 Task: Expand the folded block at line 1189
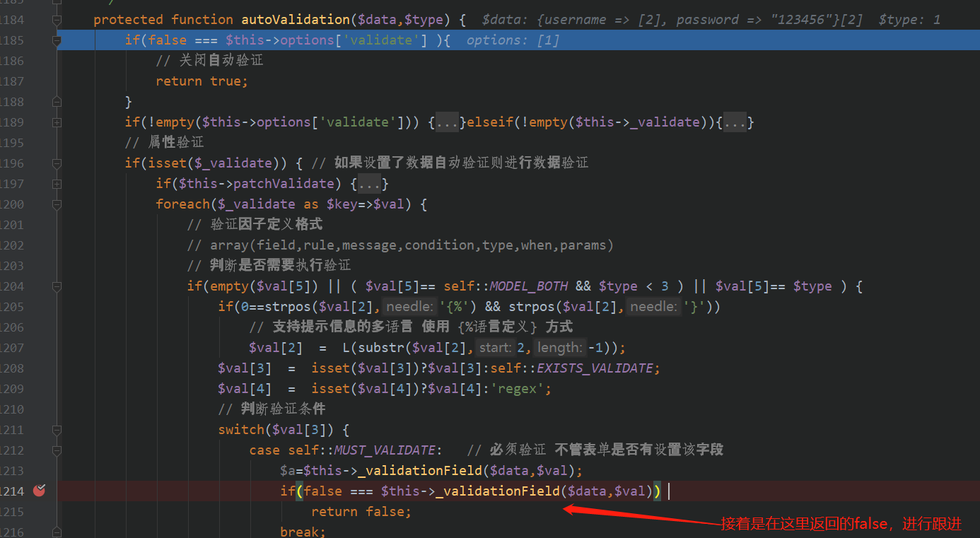click(57, 122)
